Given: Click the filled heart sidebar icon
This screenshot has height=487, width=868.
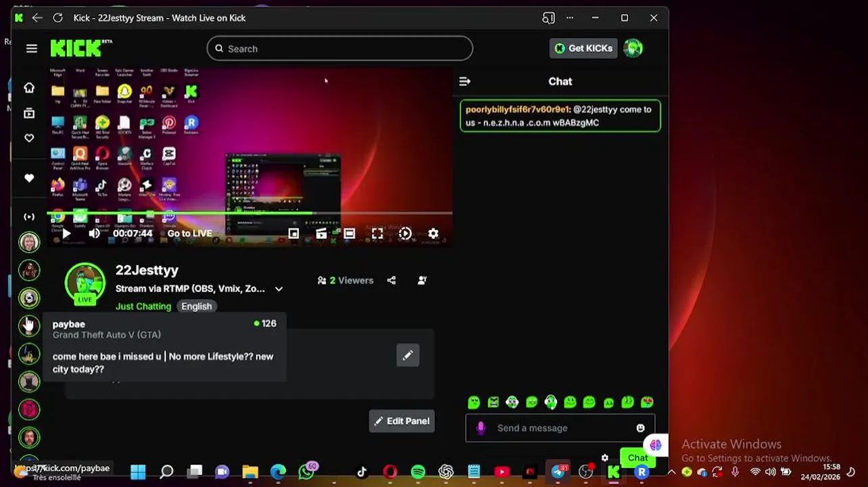Looking at the screenshot, I should pyautogui.click(x=29, y=178).
